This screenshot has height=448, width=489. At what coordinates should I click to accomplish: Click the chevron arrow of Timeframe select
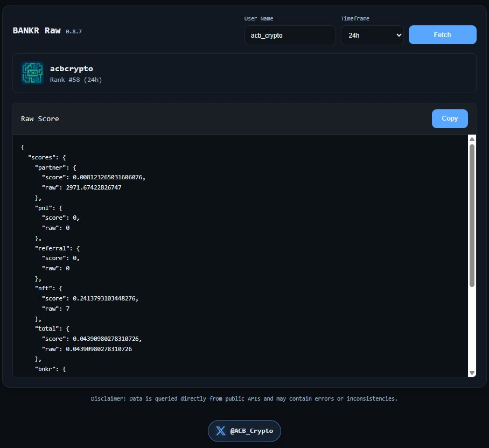click(x=399, y=35)
